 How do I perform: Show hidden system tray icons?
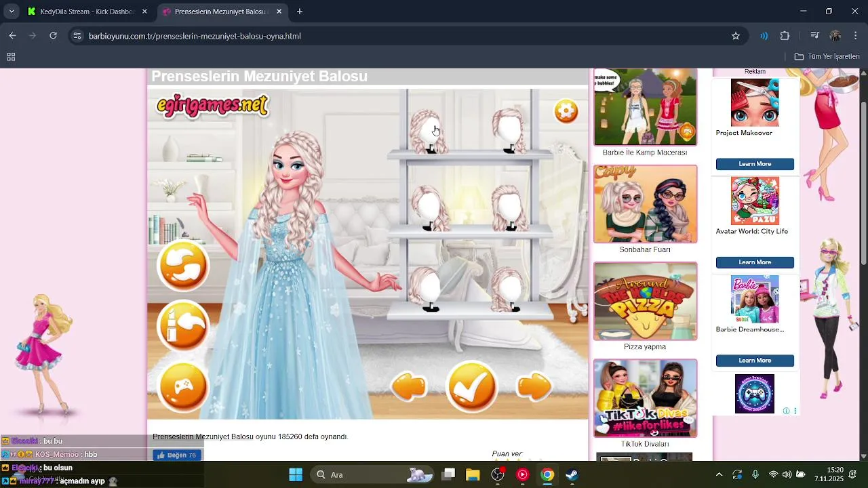719,474
